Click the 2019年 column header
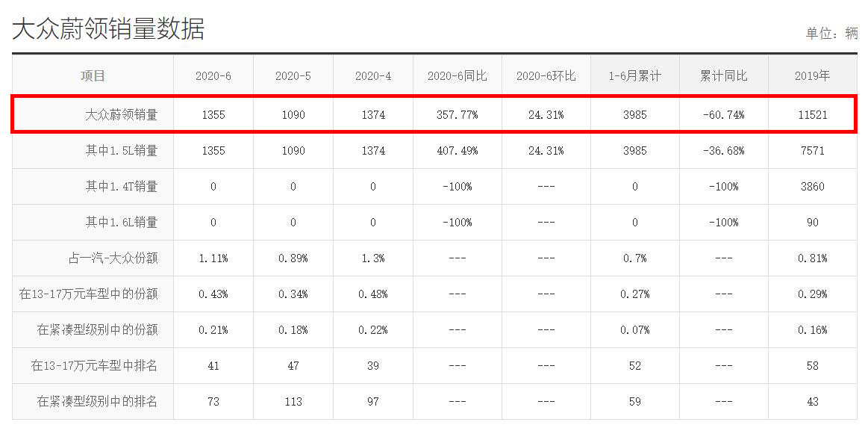 click(812, 76)
